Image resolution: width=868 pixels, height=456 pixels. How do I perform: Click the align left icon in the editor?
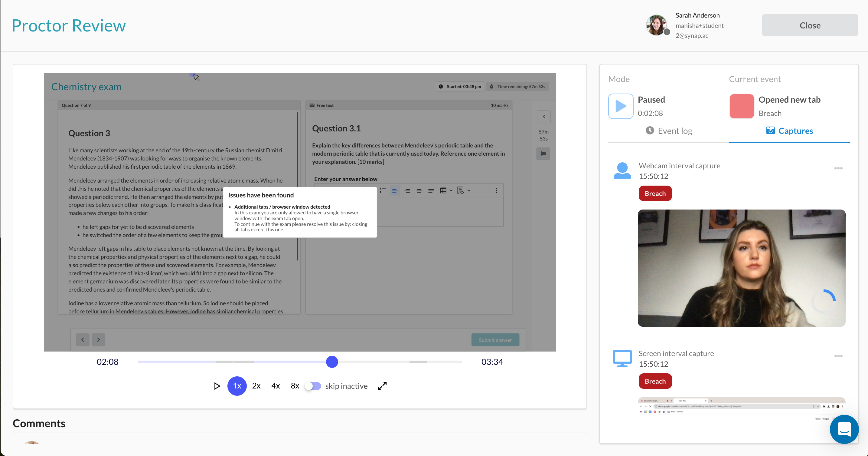[x=395, y=190]
